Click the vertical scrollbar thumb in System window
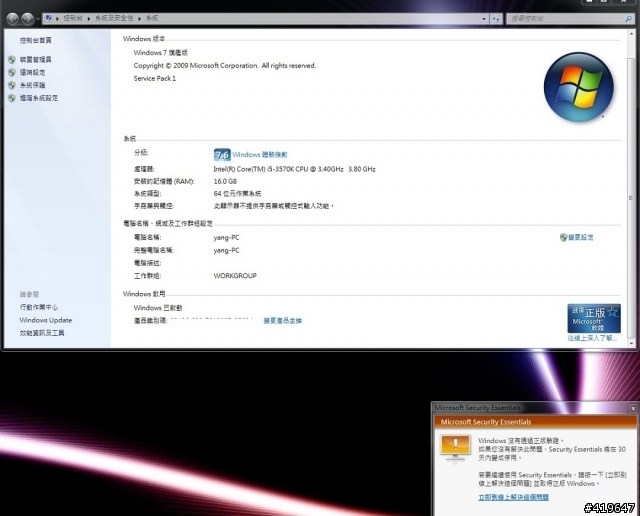The width and height of the screenshot is (640, 516). (x=631, y=198)
